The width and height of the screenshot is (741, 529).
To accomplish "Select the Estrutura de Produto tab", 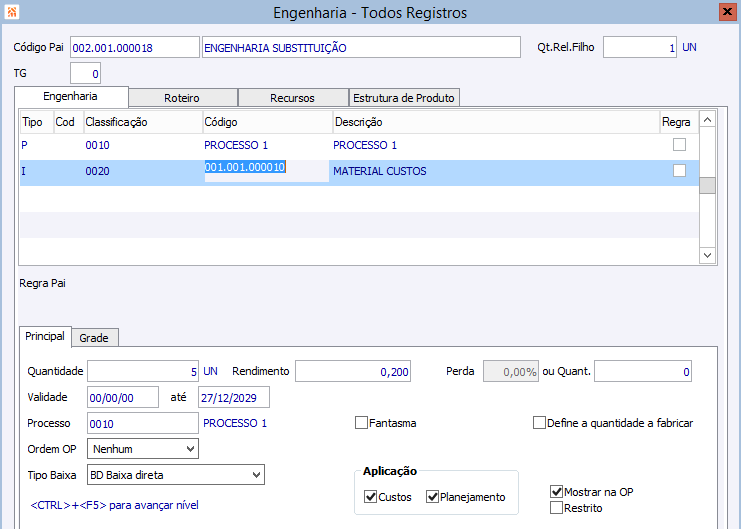I will pyautogui.click(x=404, y=98).
